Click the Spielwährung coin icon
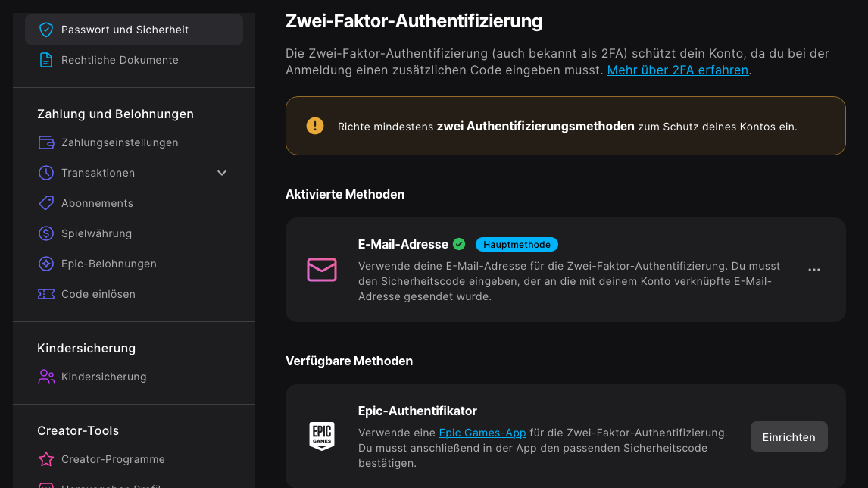This screenshot has width=868, height=488. click(46, 233)
